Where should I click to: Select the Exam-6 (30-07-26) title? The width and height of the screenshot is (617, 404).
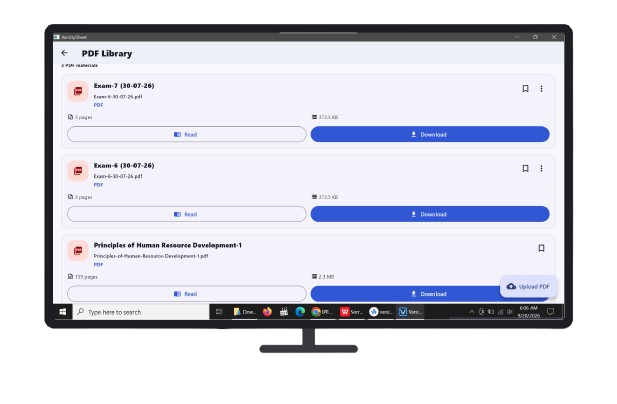pyautogui.click(x=124, y=166)
